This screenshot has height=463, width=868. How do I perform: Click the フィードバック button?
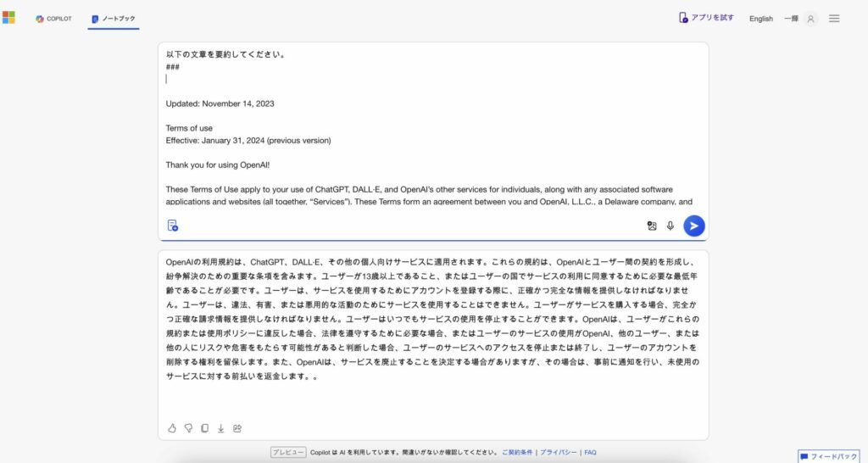(x=829, y=456)
